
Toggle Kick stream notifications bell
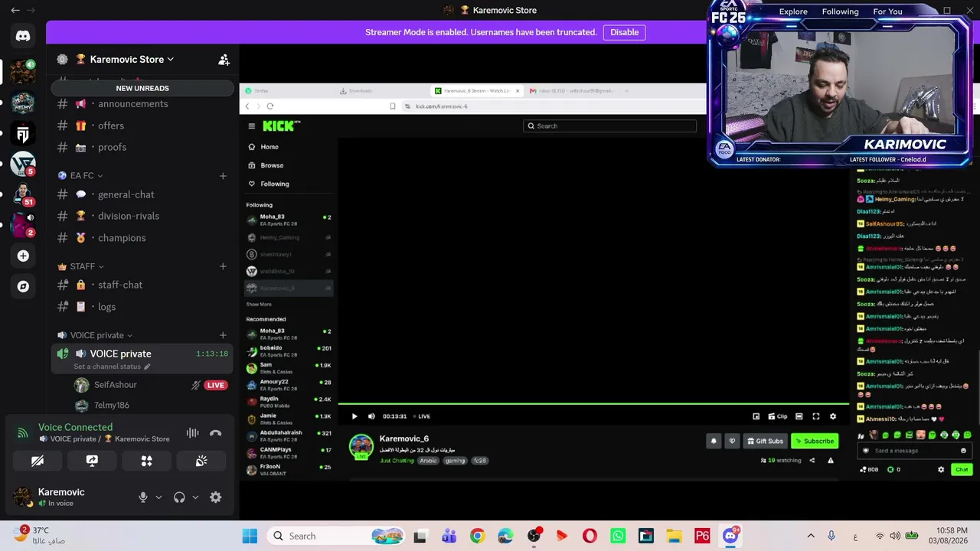714,441
